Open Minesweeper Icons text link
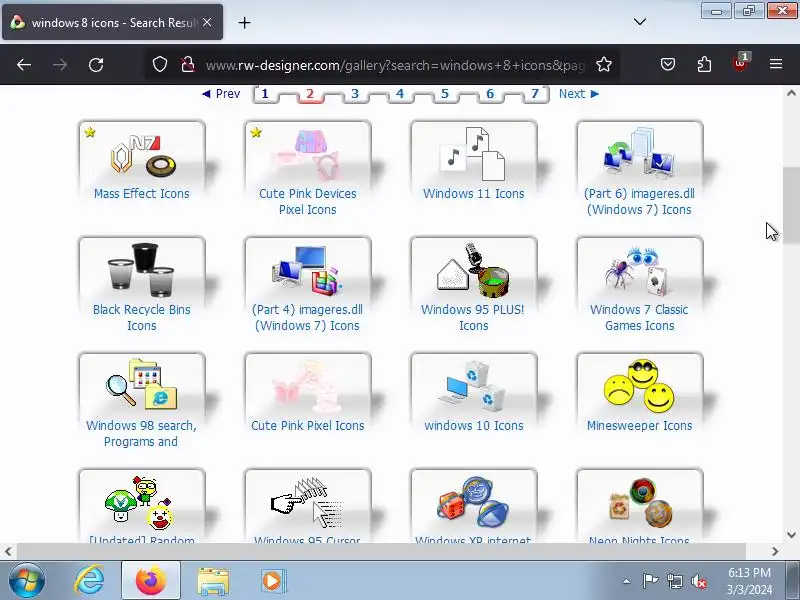 click(639, 426)
